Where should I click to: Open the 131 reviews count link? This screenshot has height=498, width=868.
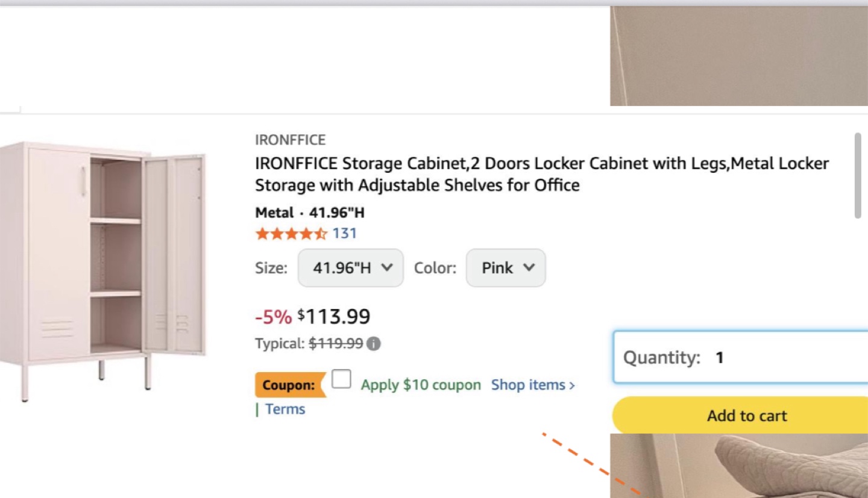coord(345,234)
